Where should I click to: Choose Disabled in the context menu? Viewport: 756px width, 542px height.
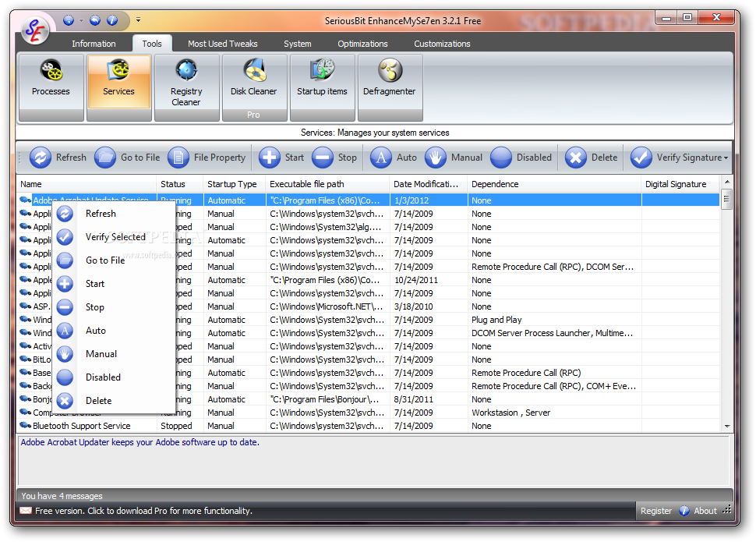click(x=113, y=377)
